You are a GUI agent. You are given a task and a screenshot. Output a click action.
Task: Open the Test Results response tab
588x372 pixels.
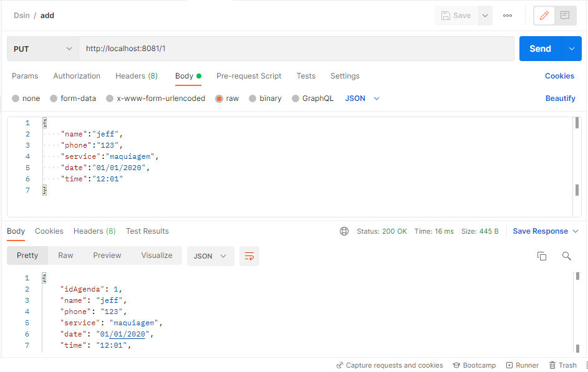[x=147, y=231]
